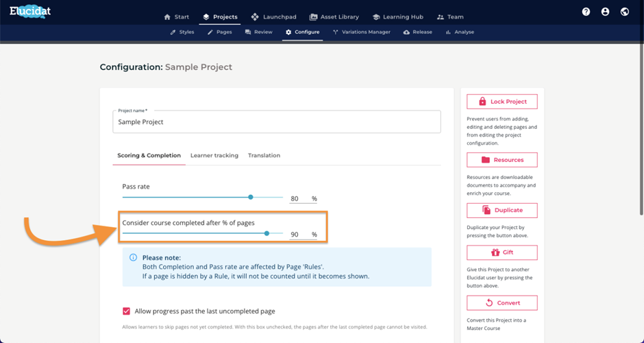Viewport: 644px width, 343px height.
Task: Click the course completion slider handle
Action: 267,233
